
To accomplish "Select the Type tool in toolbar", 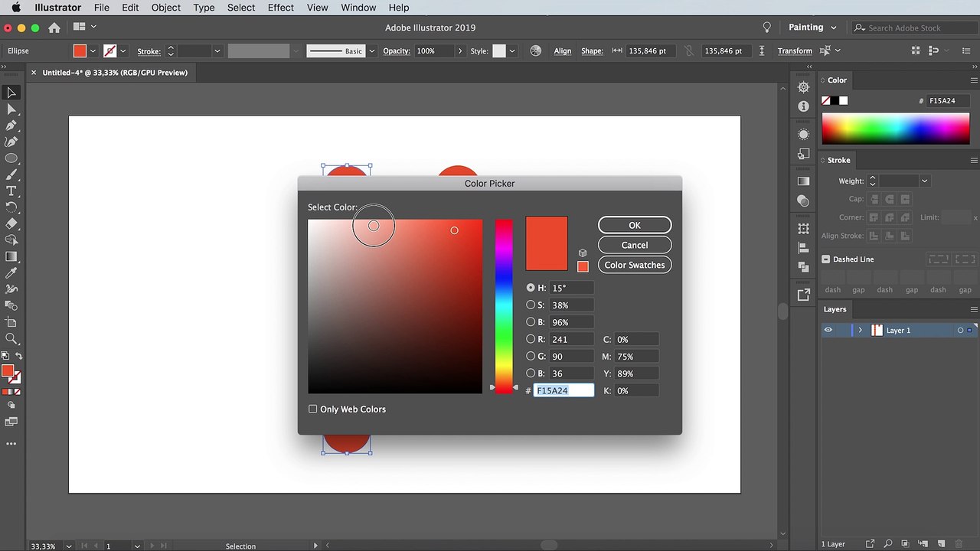I will [11, 191].
